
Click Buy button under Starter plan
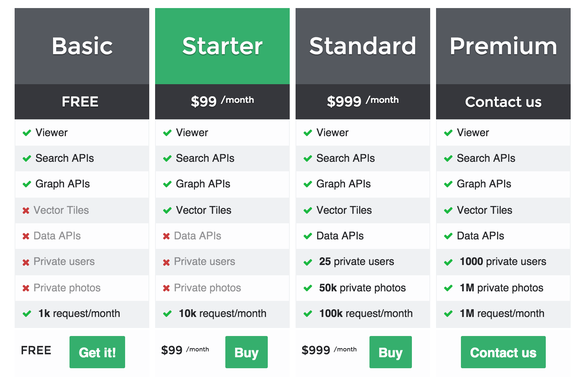[x=246, y=352]
